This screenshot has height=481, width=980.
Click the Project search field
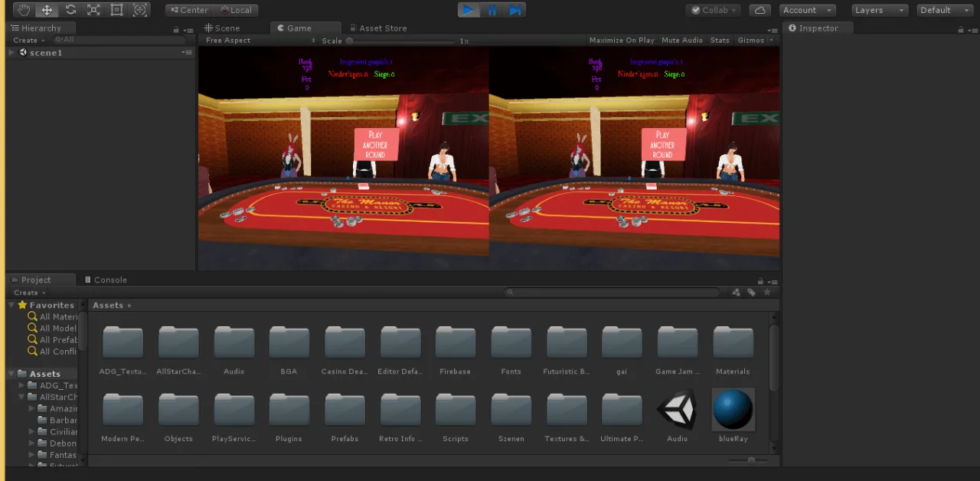(x=613, y=293)
